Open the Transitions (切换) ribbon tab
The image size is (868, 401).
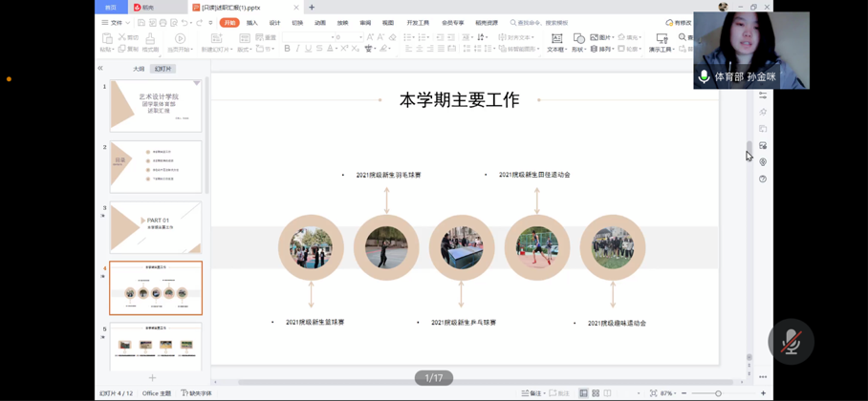tap(297, 23)
